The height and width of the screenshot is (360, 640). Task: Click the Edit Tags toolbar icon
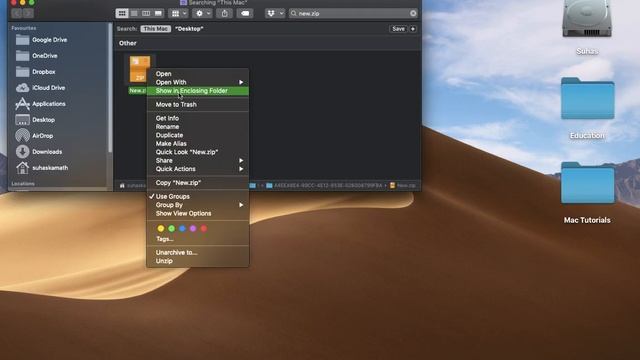coord(245,13)
